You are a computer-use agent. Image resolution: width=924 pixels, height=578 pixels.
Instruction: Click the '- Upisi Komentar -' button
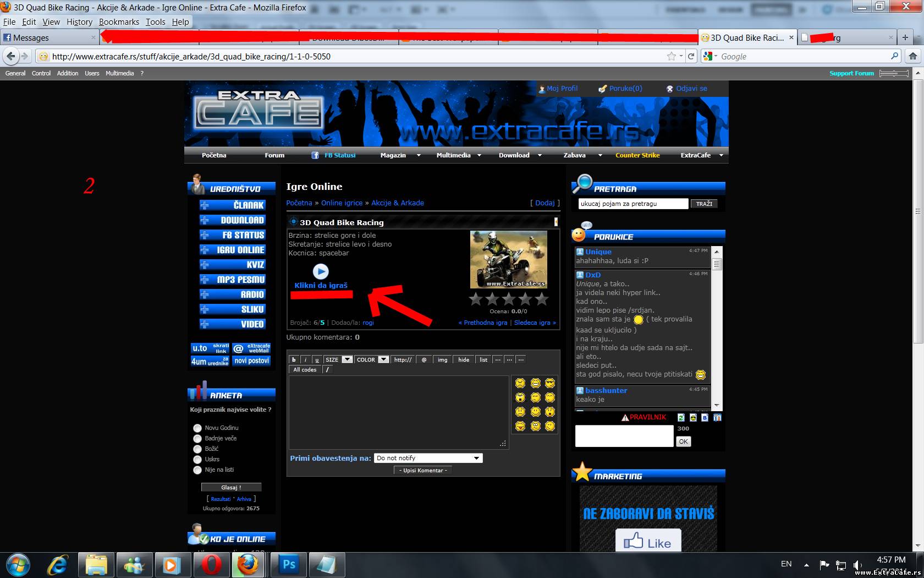pos(423,470)
